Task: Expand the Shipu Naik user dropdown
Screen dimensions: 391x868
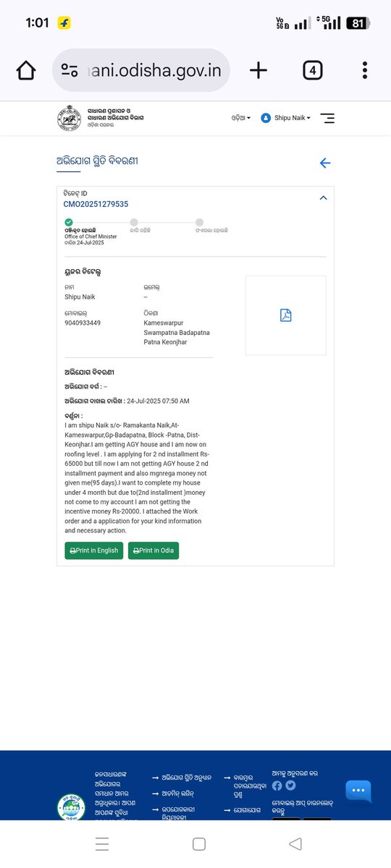Action: tap(286, 118)
